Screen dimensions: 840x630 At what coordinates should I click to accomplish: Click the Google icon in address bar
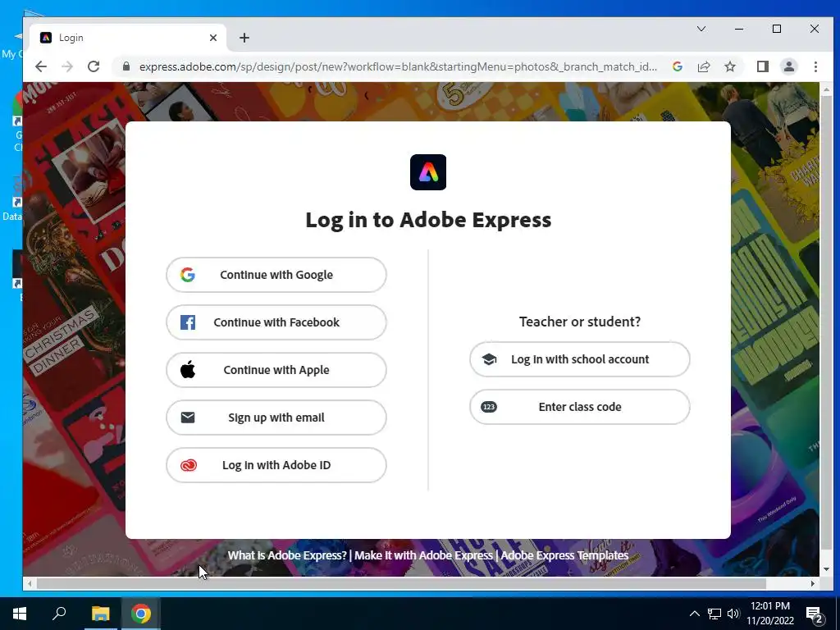(x=677, y=66)
